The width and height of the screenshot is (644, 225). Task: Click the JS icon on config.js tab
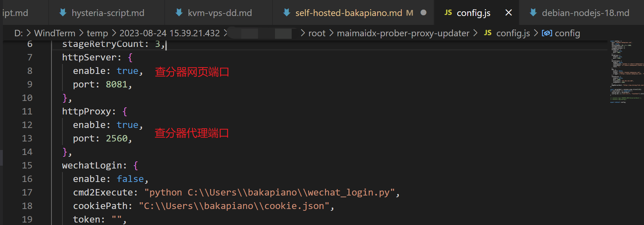tap(448, 13)
